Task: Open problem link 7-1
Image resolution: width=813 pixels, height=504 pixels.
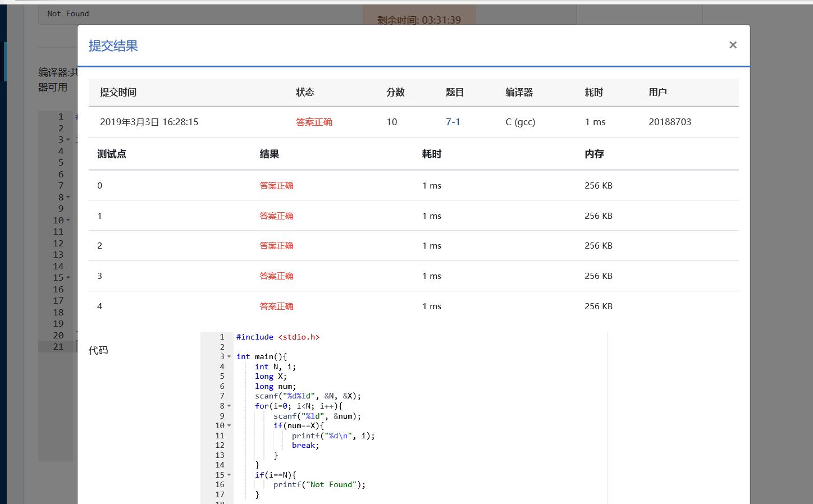Action: pyautogui.click(x=453, y=122)
